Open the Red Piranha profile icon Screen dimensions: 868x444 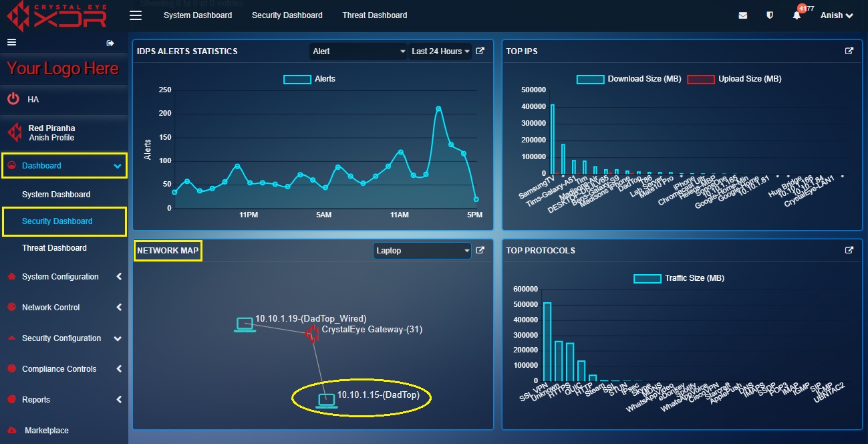click(x=15, y=132)
